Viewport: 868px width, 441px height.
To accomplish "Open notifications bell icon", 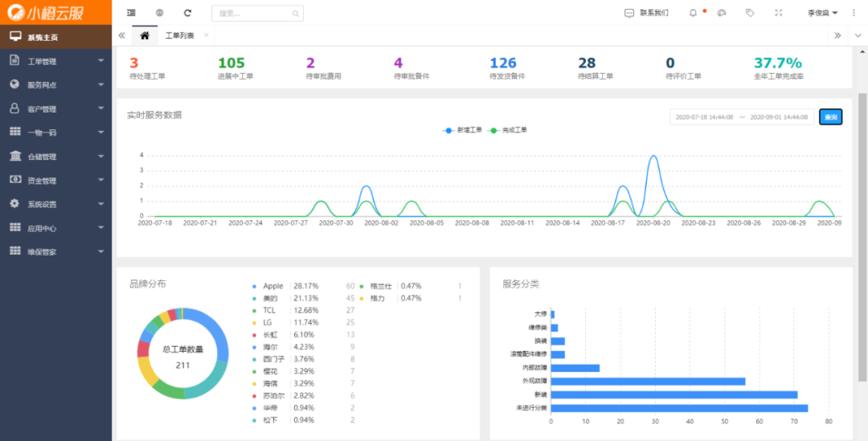I will pos(693,13).
